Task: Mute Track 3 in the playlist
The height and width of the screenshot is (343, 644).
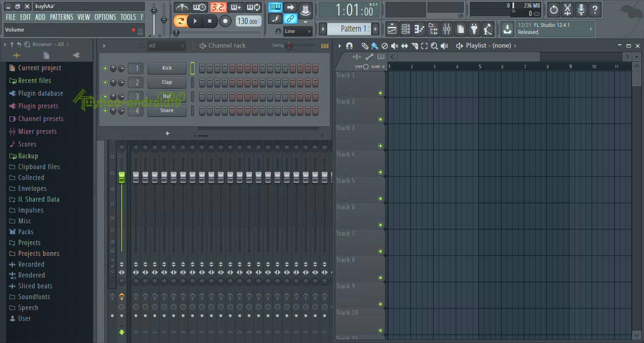Action: tap(380, 146)
